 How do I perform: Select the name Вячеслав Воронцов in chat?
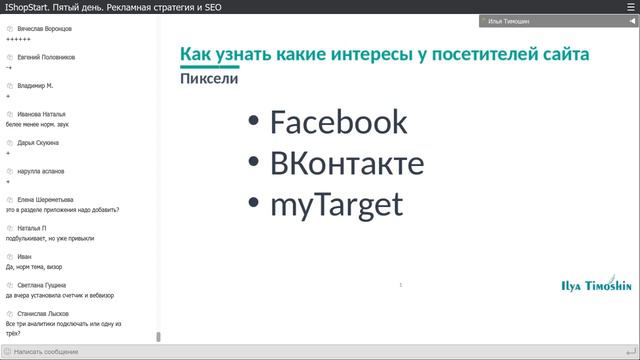point(44,29)
